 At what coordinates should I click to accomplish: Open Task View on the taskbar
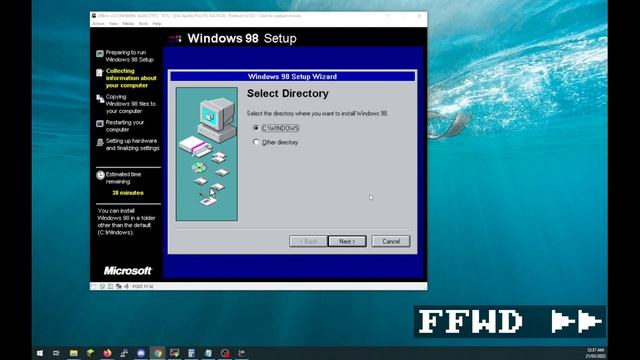click(56, 353)
